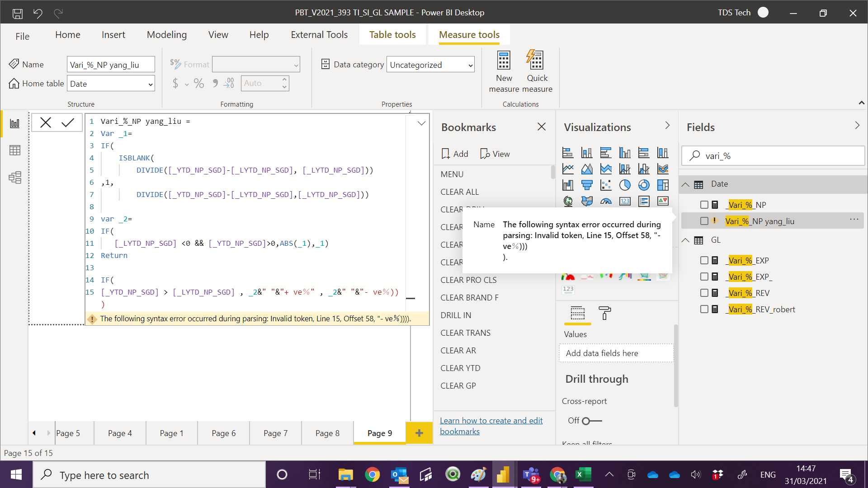868x488 pixels.
Task: Expand the formula bar chevron
Action: 421,123
